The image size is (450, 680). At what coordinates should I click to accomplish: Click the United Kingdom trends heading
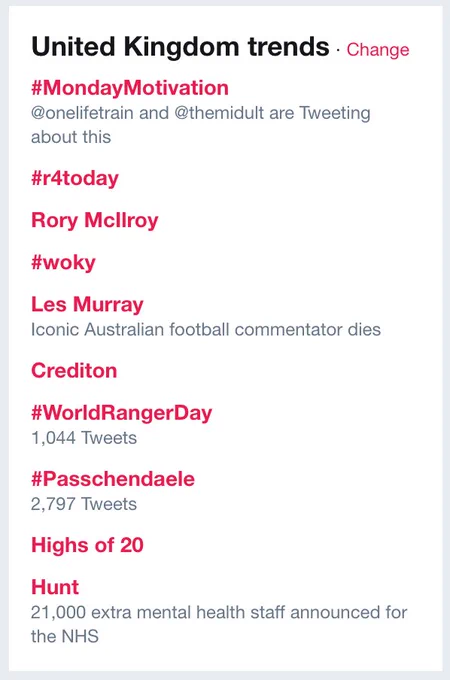pyautogui.click(x=180, y=47)
